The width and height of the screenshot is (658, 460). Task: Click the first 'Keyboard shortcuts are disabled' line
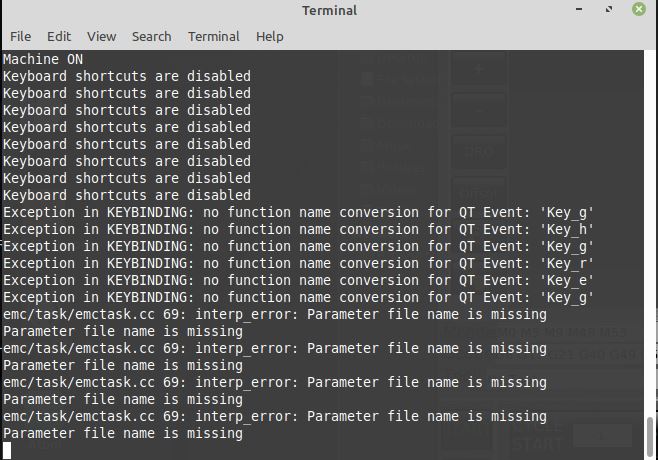point(127,76)
